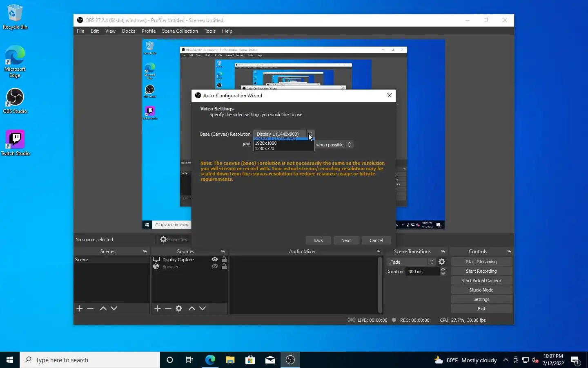Image resolution: width=588 pixels, height=368 pixels.
Task: Open the Edit menu
Action: [x=95, y=31]
